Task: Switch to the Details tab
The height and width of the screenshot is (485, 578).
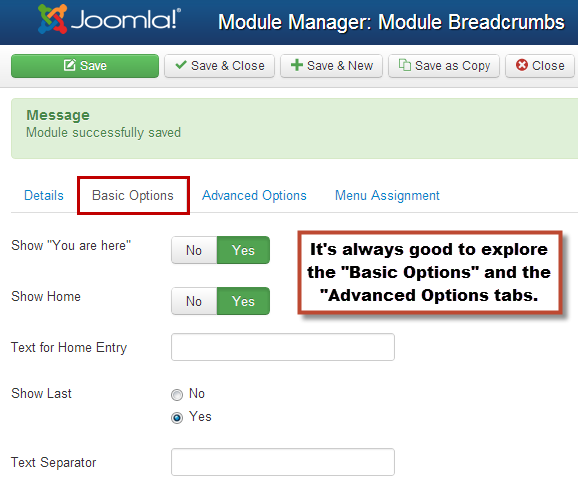Action: pos(44,195)
